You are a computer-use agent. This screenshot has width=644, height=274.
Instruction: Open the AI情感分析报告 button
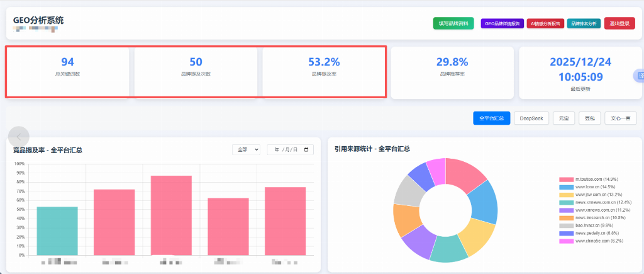[545, 23]
